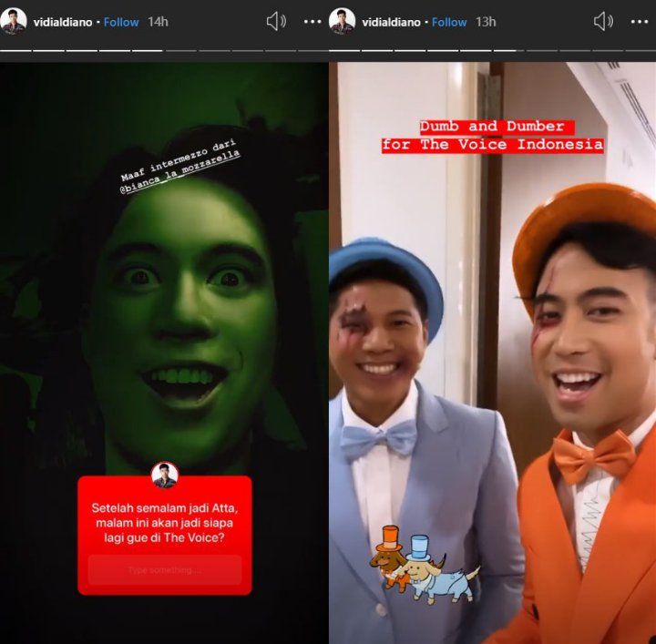The width and height of the screenshot is (656, 644).
Task: Open vidialdiano username on the 14h story
Action: point(63,22)
